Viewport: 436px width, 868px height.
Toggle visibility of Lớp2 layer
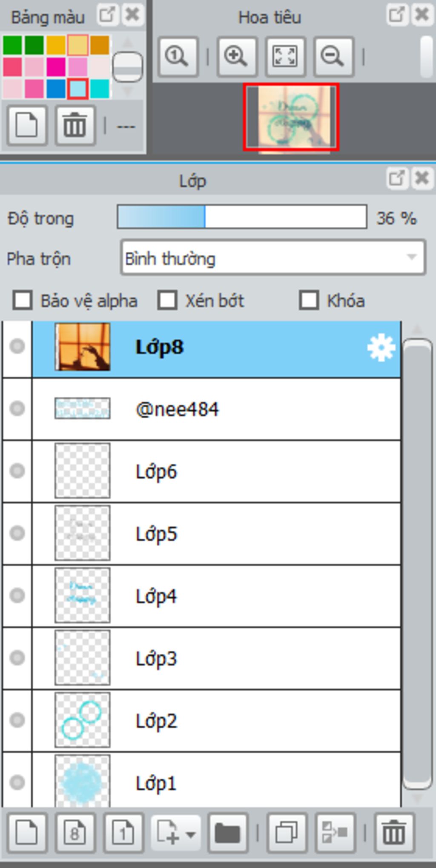click(x=17, y=720)
